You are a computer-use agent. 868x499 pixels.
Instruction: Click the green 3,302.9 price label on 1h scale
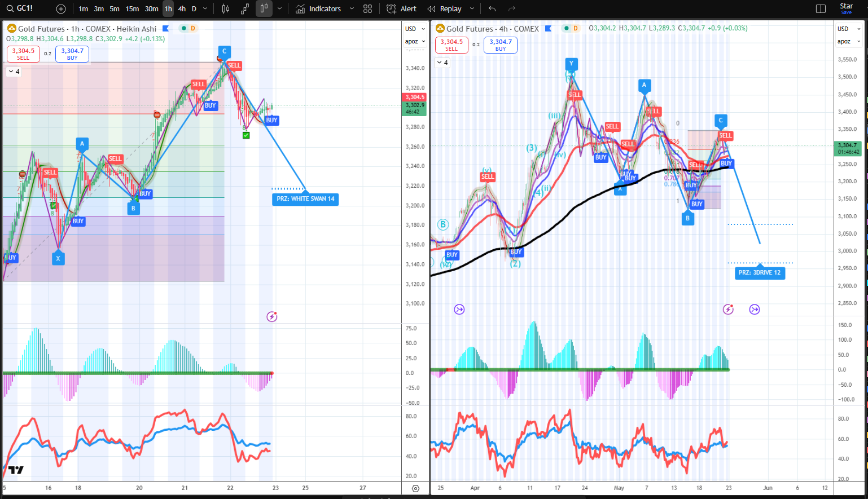pos(415,108)
